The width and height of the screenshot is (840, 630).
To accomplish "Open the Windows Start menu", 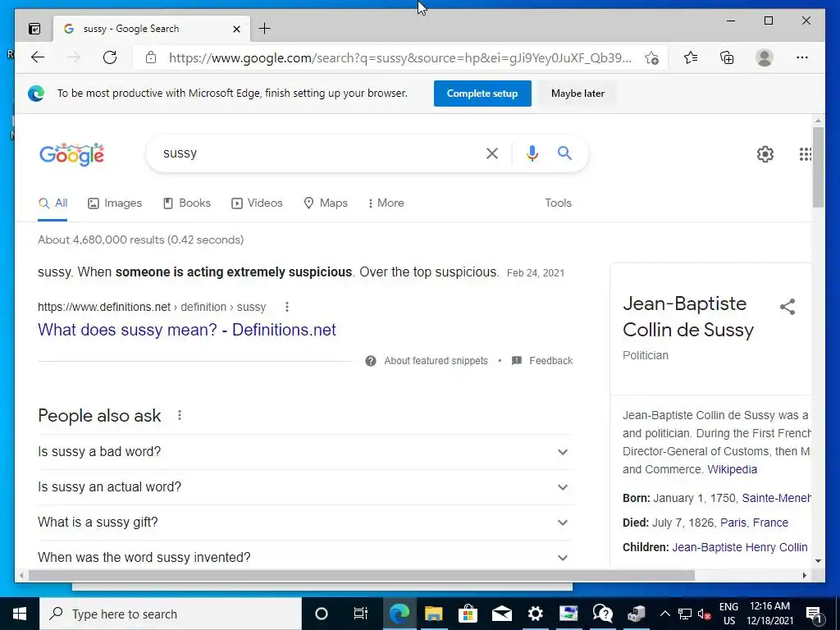I will click(x=20, y=614).
